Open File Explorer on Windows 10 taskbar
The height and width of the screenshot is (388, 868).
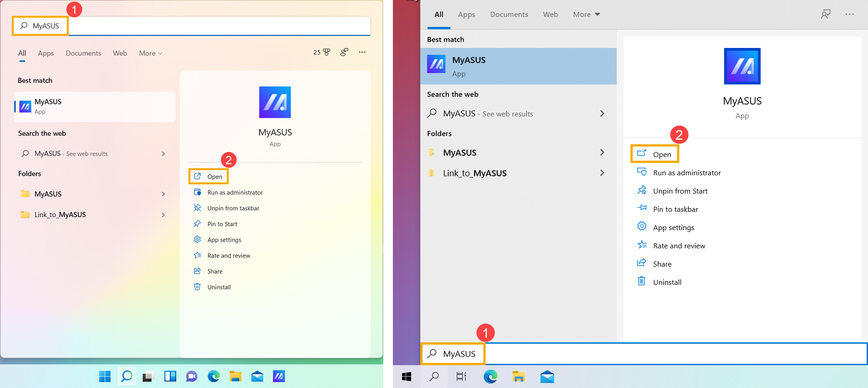click(x=519, y=377)
